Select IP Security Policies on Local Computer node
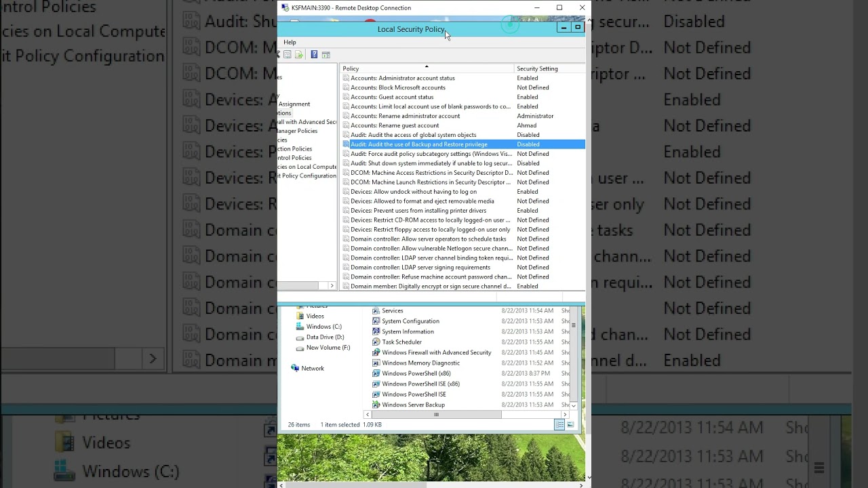This screenshot has height=488, width=868. pyautogui.click(x=307, y=167)
